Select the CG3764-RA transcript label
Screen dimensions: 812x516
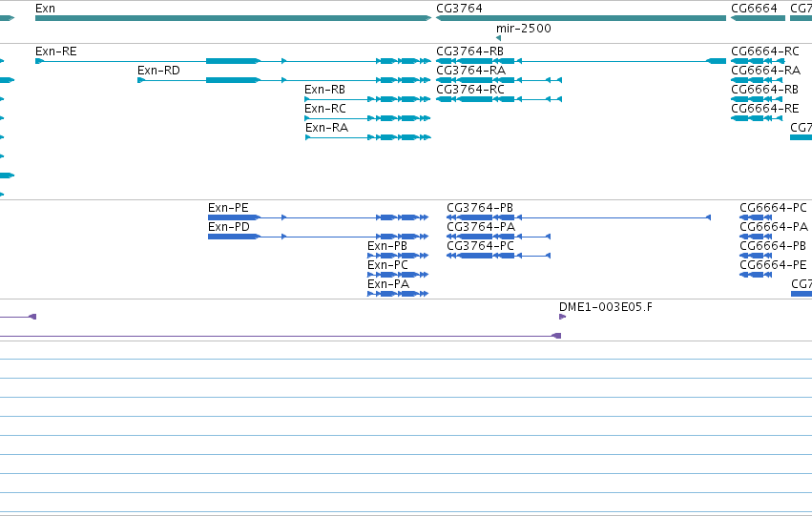[471, 71]
